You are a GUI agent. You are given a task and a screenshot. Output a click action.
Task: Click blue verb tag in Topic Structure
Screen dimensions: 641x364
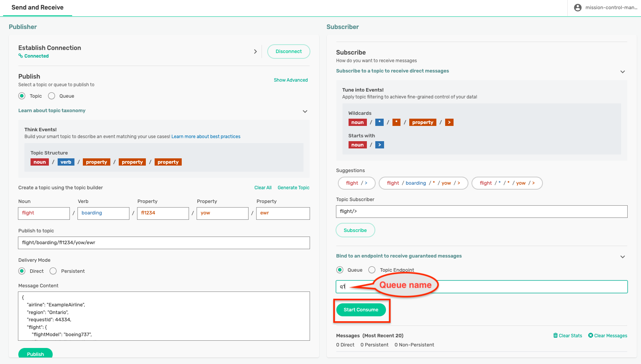[x=66, y=162]
